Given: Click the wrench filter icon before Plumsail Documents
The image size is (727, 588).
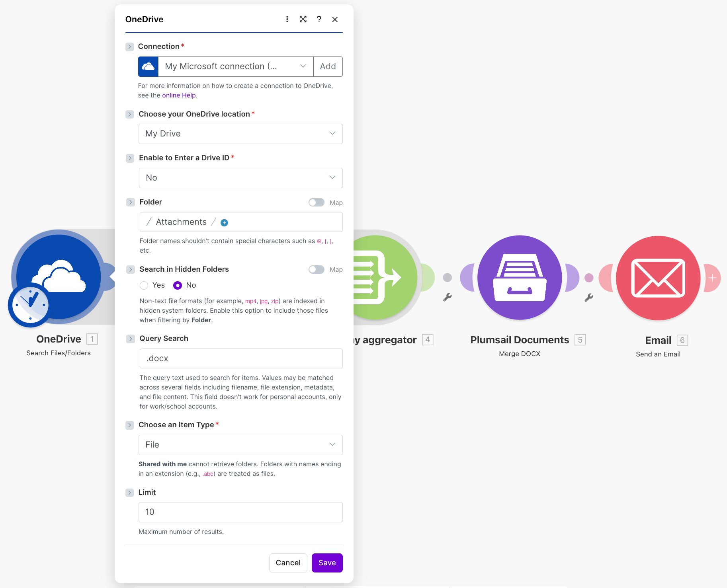Looking at the screenshot, I should 448,297.
